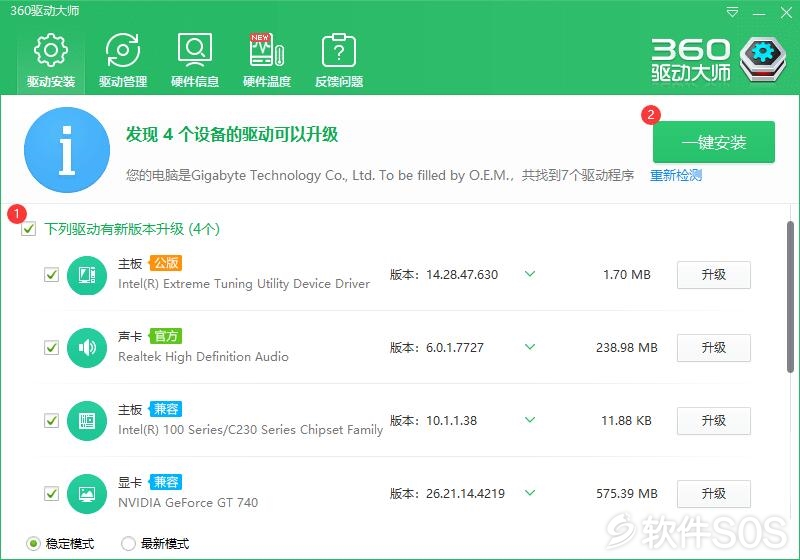Open the 硬件信息 monitor icon tab
This screenshot has width=800, height=560.
pyautogui.click(x=195, y=60)
